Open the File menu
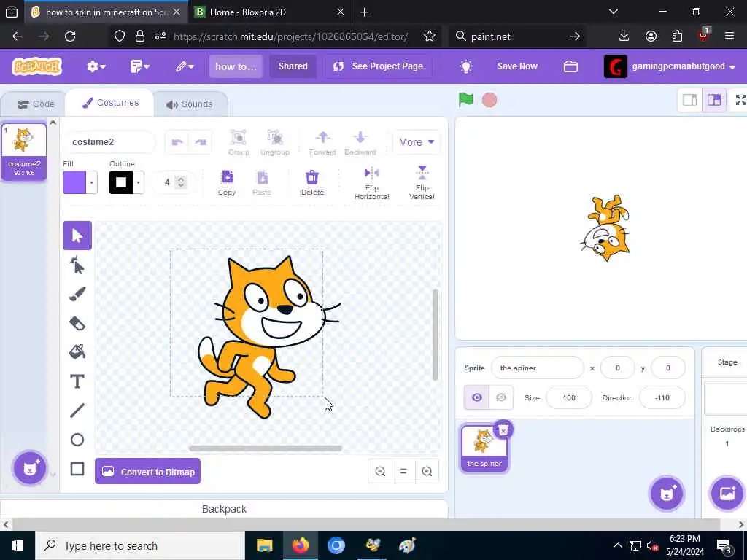 (139, 66)
